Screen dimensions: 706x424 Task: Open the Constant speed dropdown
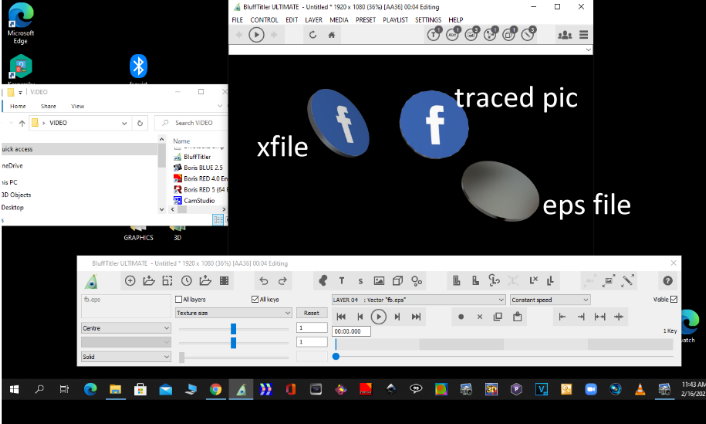pyautogui.click(x=550, y=300)
